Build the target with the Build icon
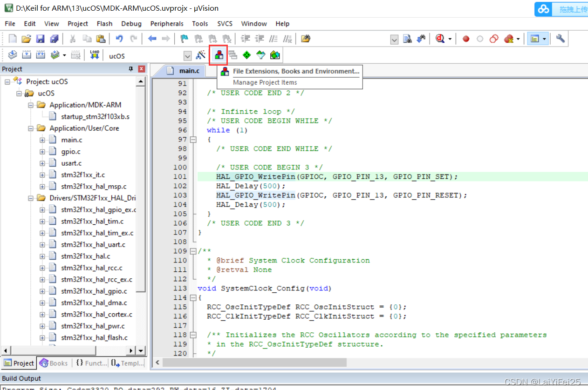The height and width of the screenshot is (390, 588). click(27, 55)
